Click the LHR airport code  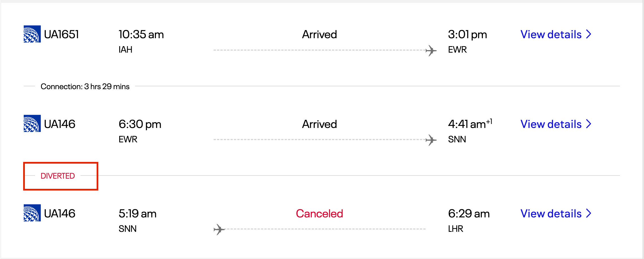click(x=456, y=229)
